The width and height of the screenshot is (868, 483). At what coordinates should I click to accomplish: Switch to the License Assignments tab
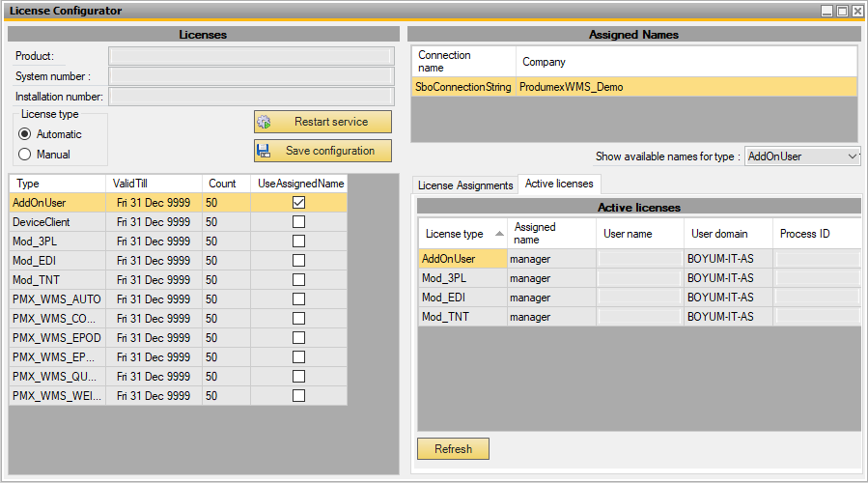(x=464, y=185)
